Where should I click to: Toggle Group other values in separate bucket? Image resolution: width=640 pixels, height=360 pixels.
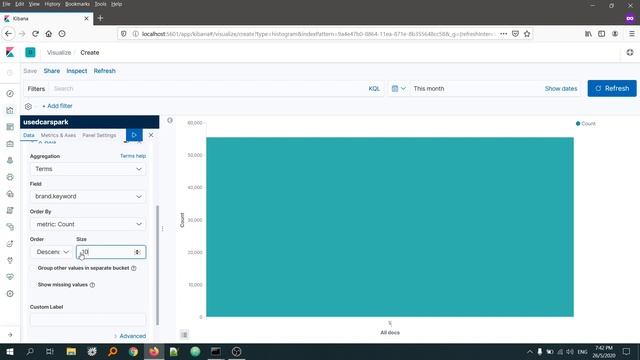tap(84, 268)
